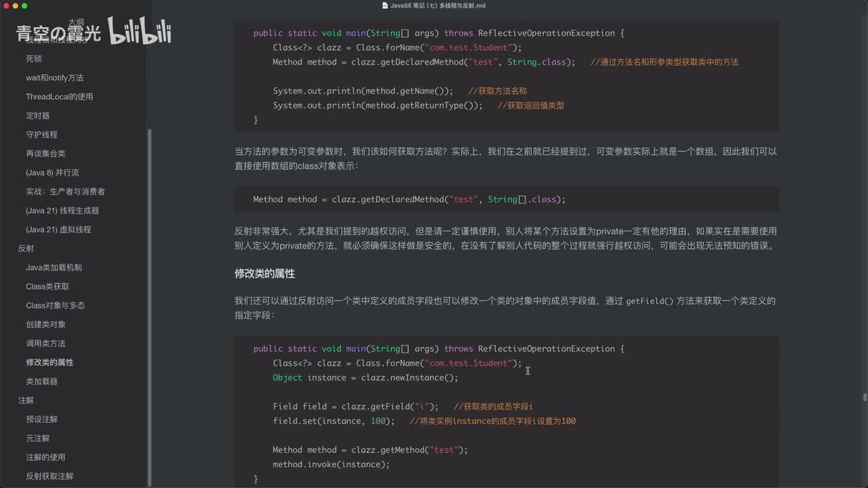Open the 注解 top-level outline heading

pos(26,401)
